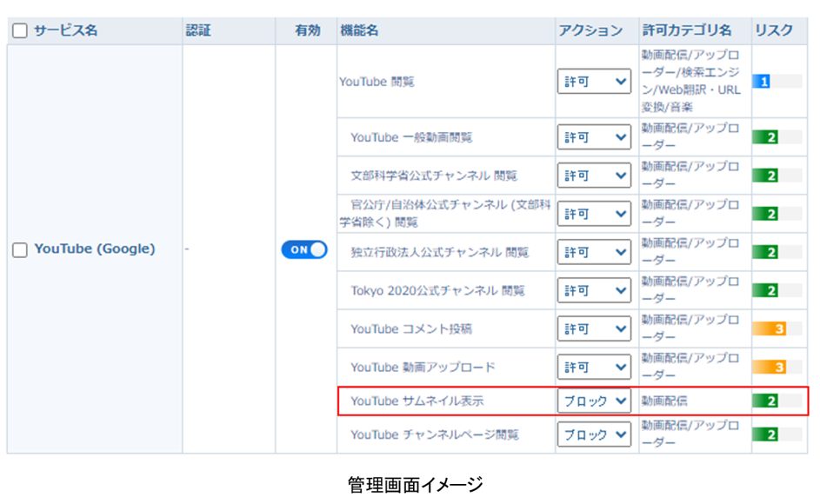The width and height of the screenshot is (820, 504).
Task: Open action dropdown for YouTube 動画アップロード
Action: click(594, 367)
